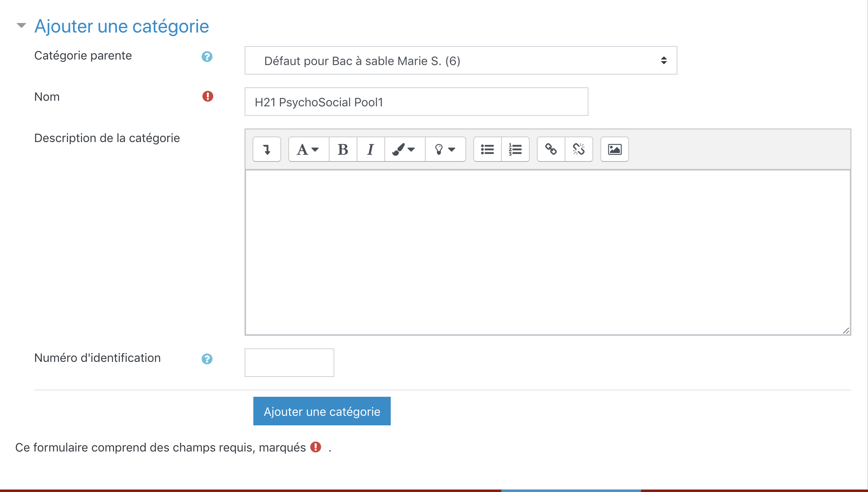The height and width of the screenshot is (492, 868).
Task: Click the unlink icon
Action: click(579, 149)
